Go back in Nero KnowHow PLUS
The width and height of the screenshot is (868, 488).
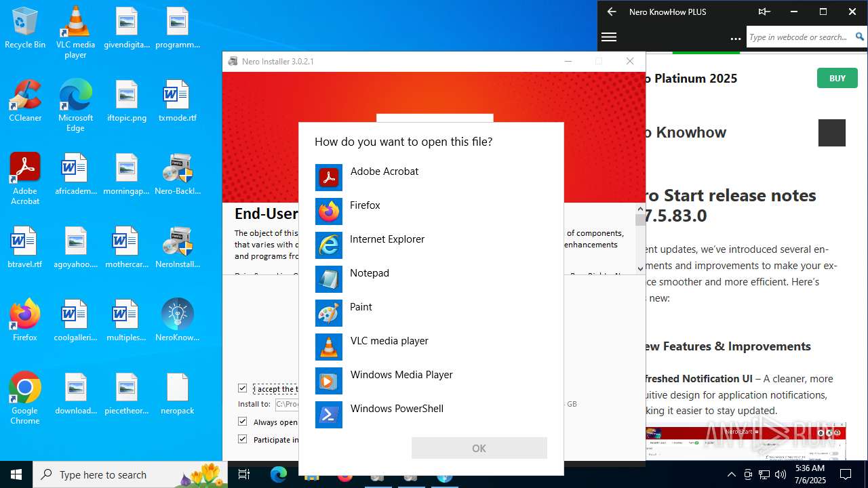coord(612,12)
